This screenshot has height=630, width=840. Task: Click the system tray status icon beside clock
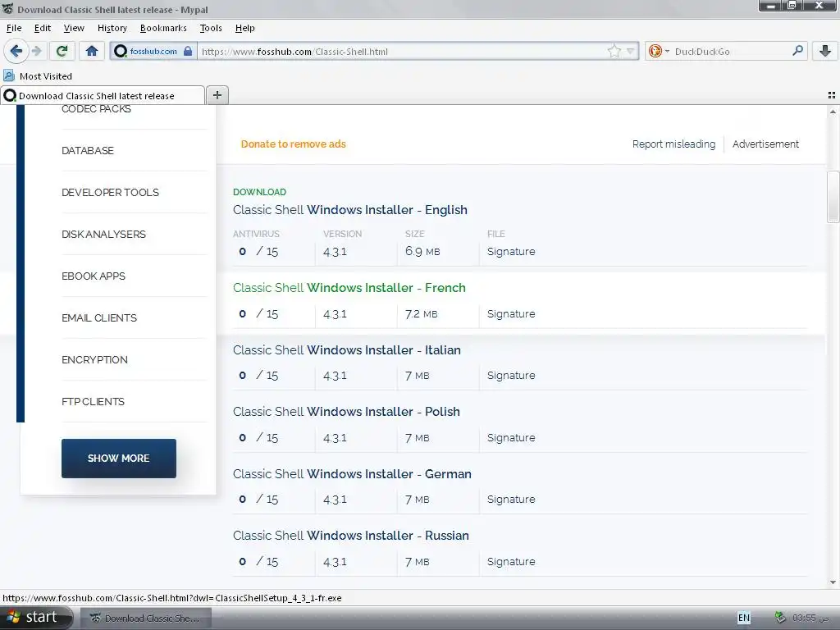click(780, 618)
